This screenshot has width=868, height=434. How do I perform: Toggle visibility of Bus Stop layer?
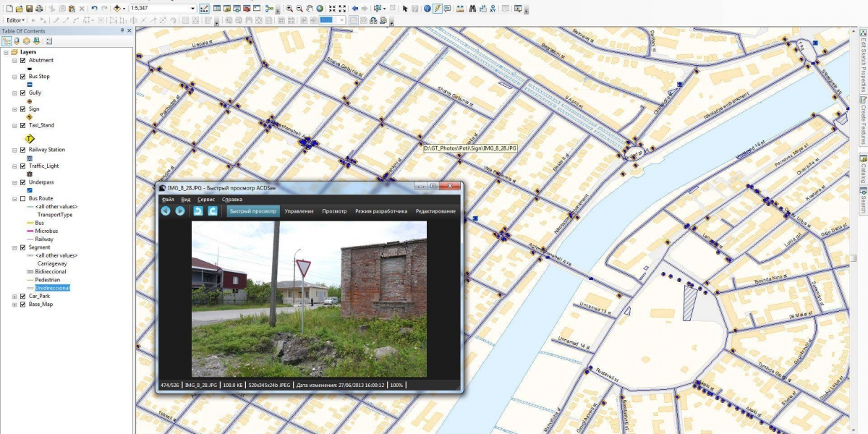pos(23,76)
